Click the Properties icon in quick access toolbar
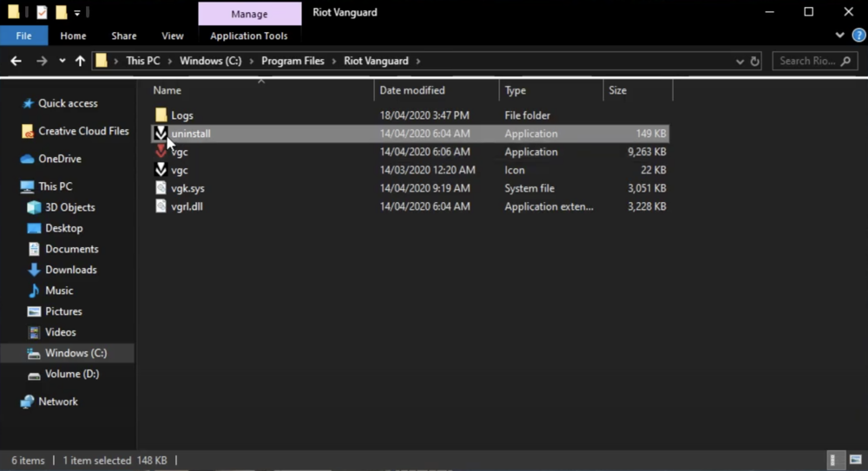 coord(42,12)
